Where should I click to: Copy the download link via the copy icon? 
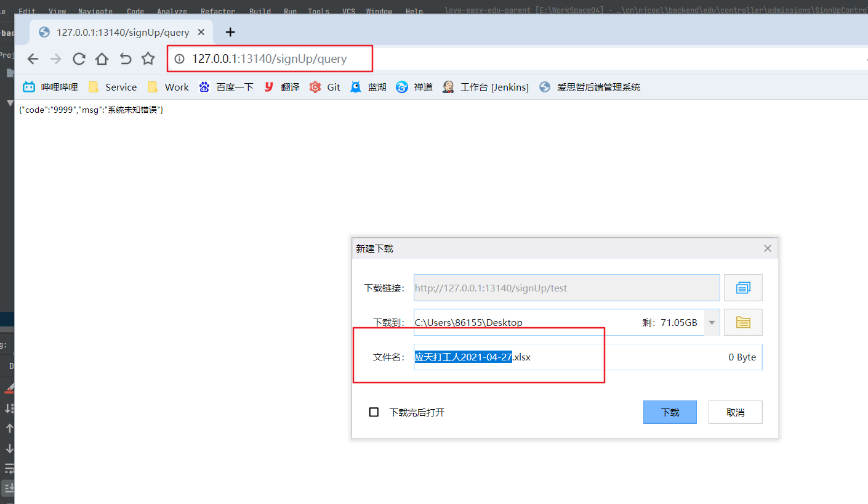[x=743, y=287]
